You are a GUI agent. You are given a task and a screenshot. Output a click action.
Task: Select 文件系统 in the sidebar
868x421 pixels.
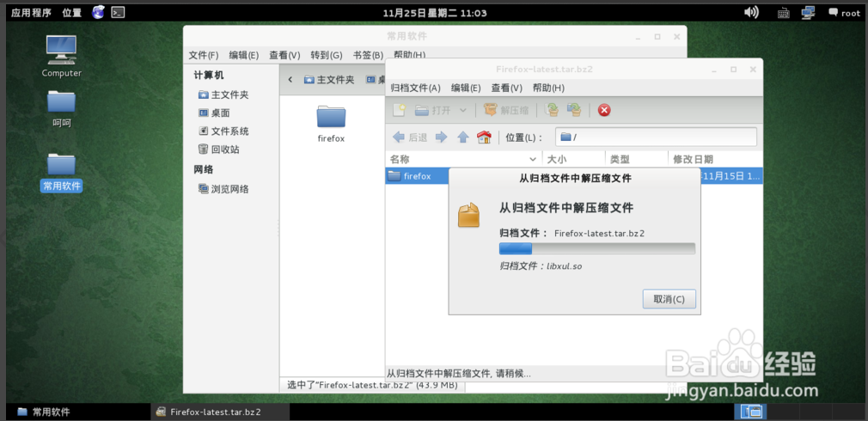[223, 131]
